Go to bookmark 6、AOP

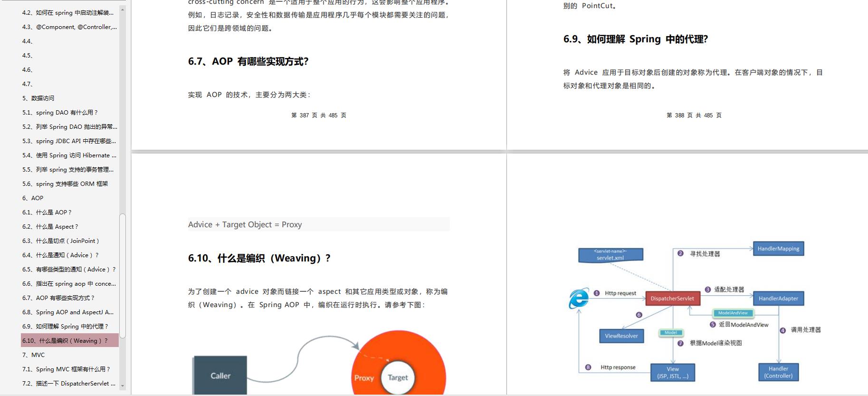[33, 198]
